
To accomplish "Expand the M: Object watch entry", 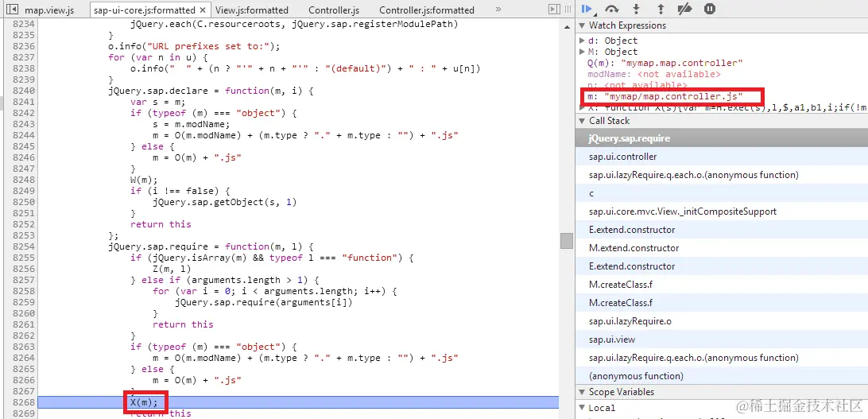I will point(582,52).
